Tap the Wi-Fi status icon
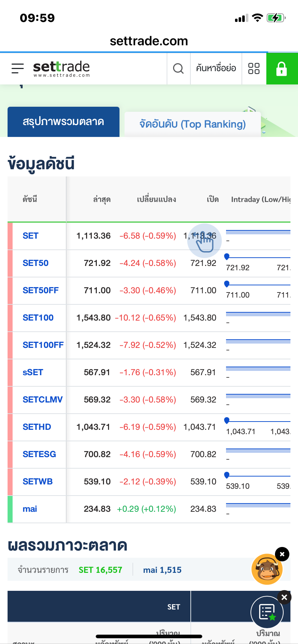 257,18
